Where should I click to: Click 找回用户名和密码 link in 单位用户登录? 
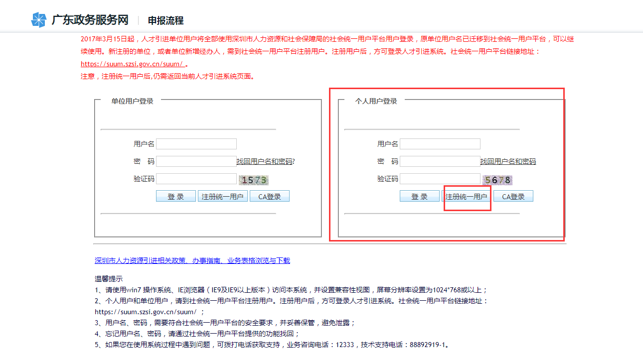264,161
